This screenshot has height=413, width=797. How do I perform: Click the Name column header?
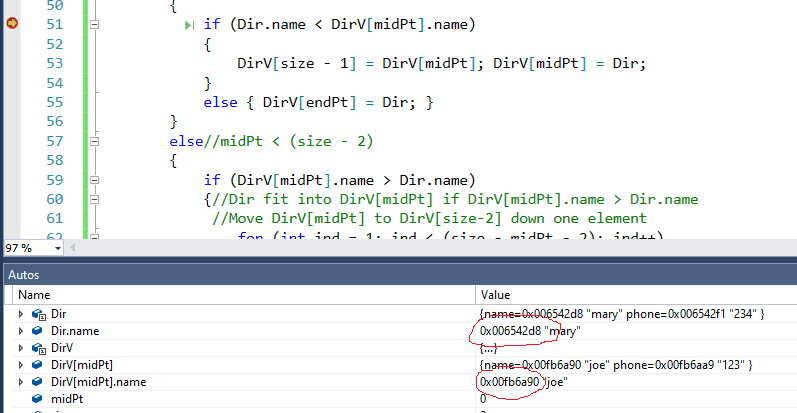tap(35, 295)
